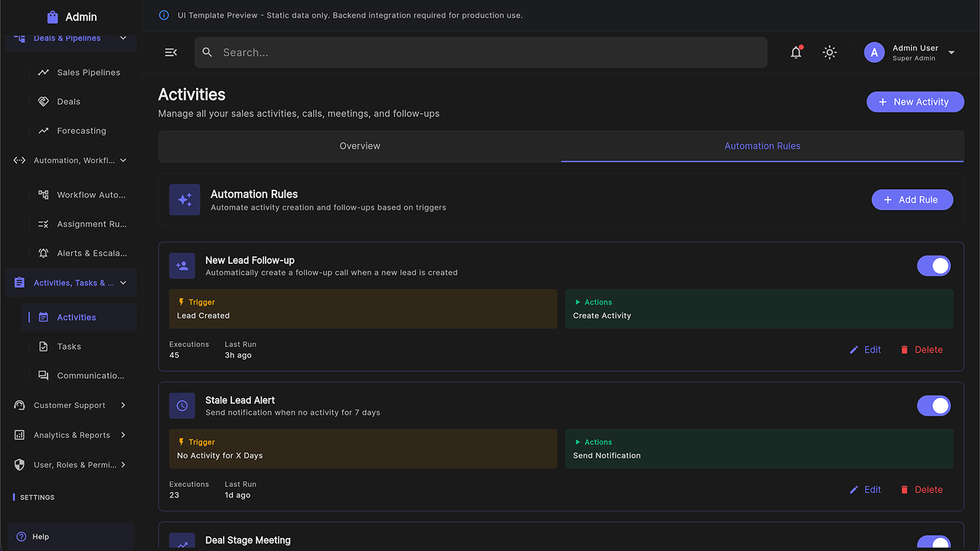The image size is (980, 551).
Task: Click the Stale Lead Alert clock icon
Action: (x=182, y=406)
